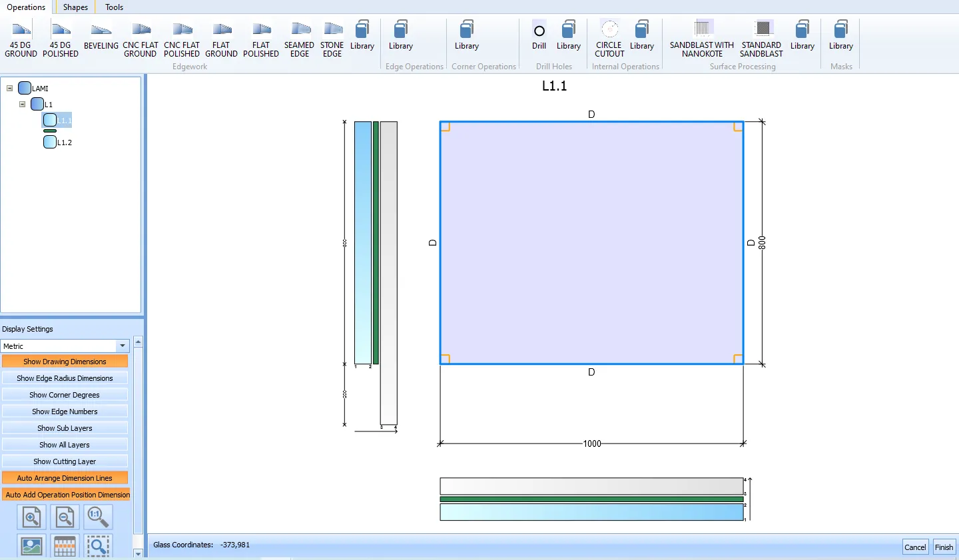Select the LAMI root item
Screen dimensions: 959x560
click(x=33, y=88)
